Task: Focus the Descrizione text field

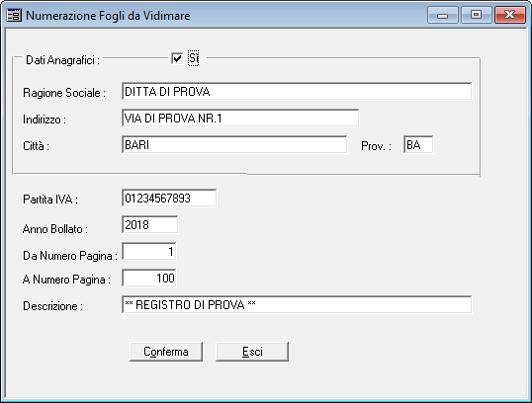Action: (297, 305)
